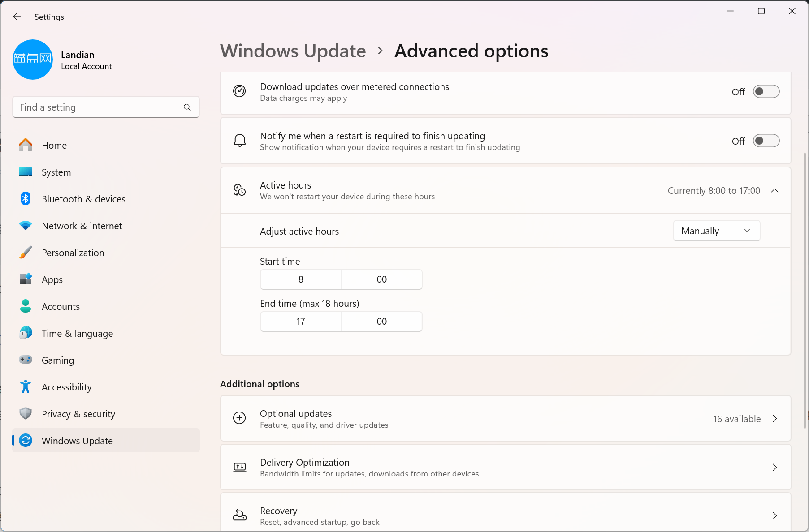Open Bluetooth & devices category
The width and height of the screenshot is (809, 532).
pyautogui.click(x=106, y=199)
